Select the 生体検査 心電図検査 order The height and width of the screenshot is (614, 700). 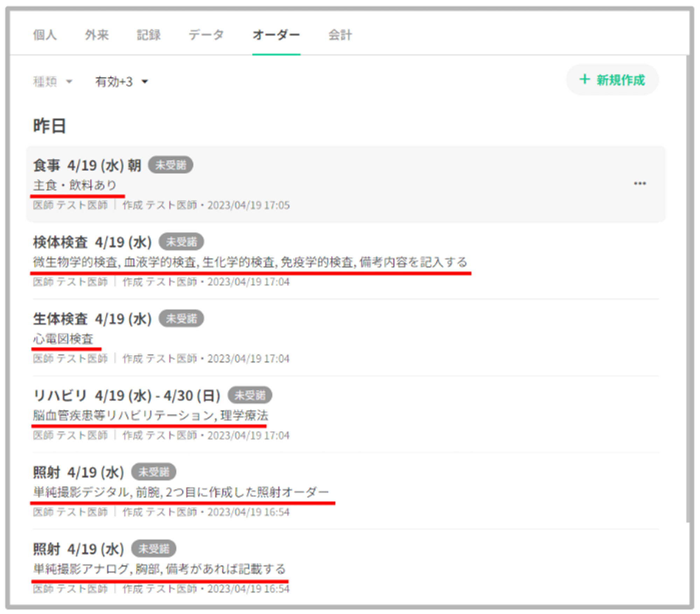[x=63, y=339]
